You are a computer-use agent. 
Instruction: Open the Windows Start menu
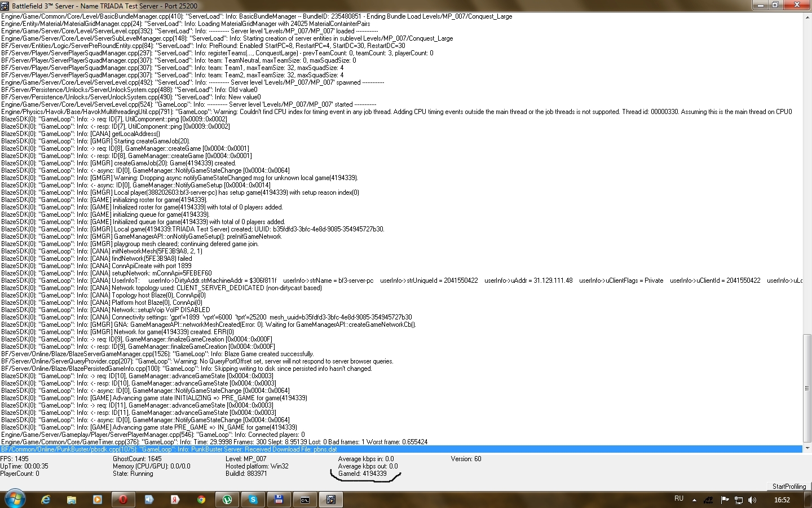tap(15, 499)
